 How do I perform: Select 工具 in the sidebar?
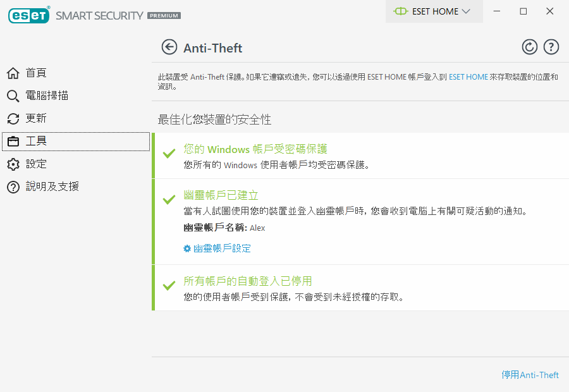pyautogui.click(x=37, y=141)
